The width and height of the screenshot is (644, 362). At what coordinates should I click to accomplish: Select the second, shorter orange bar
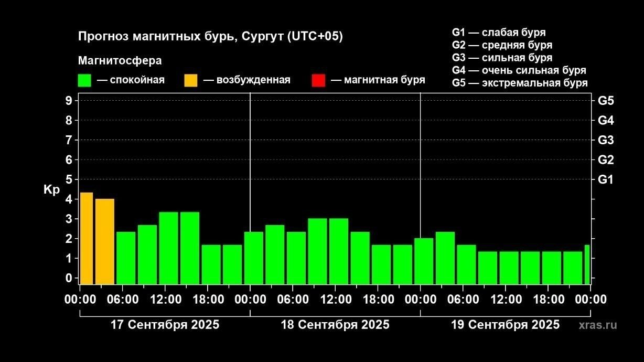(x=105, y=241)
